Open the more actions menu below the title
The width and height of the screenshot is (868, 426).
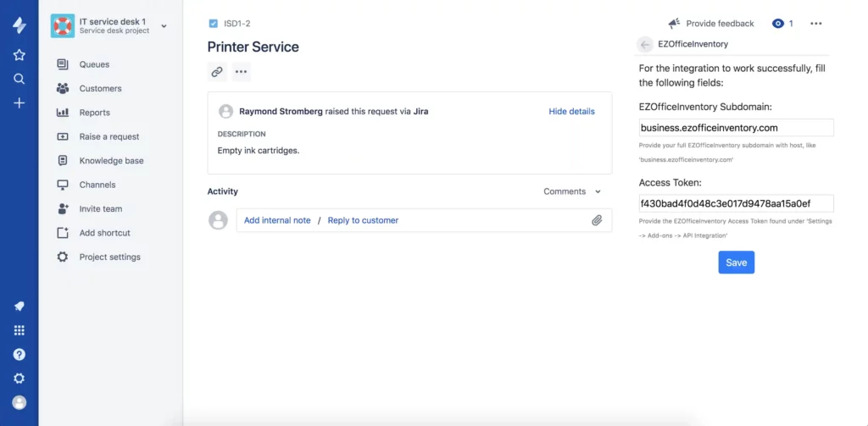tap(242, 72)
